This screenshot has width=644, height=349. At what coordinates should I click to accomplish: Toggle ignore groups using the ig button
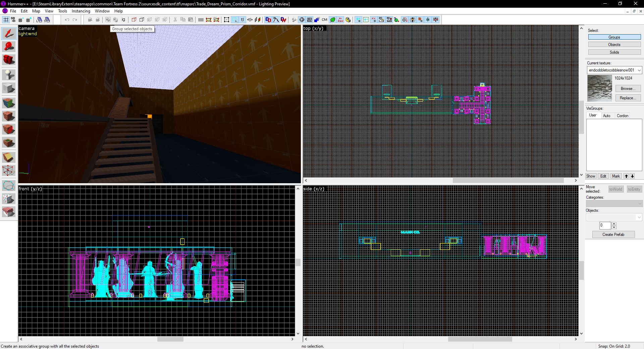point(123,19)
